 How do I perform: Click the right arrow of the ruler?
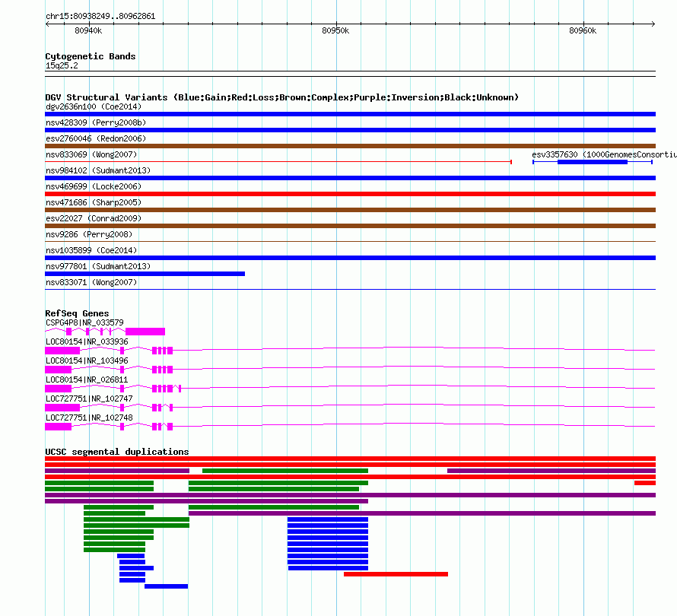(653, 24)
